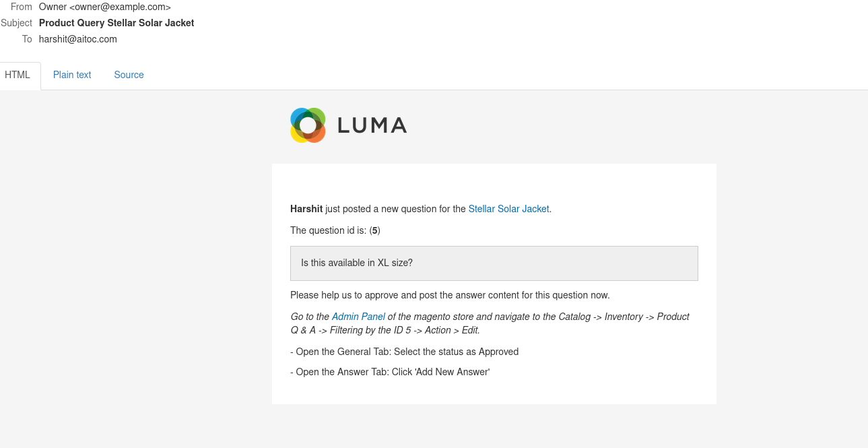Click the LUMA wordmark text

372,125
